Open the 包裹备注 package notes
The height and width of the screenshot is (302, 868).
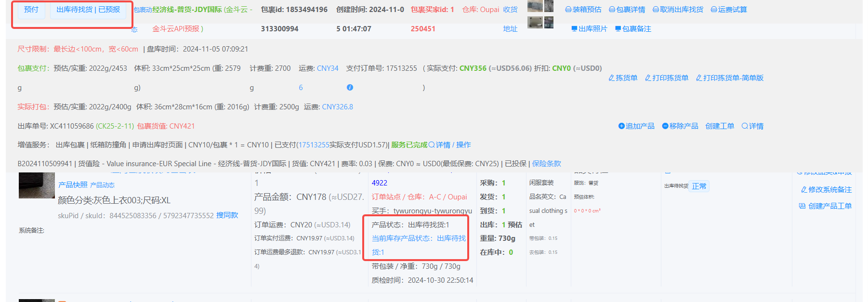point(633,29)
